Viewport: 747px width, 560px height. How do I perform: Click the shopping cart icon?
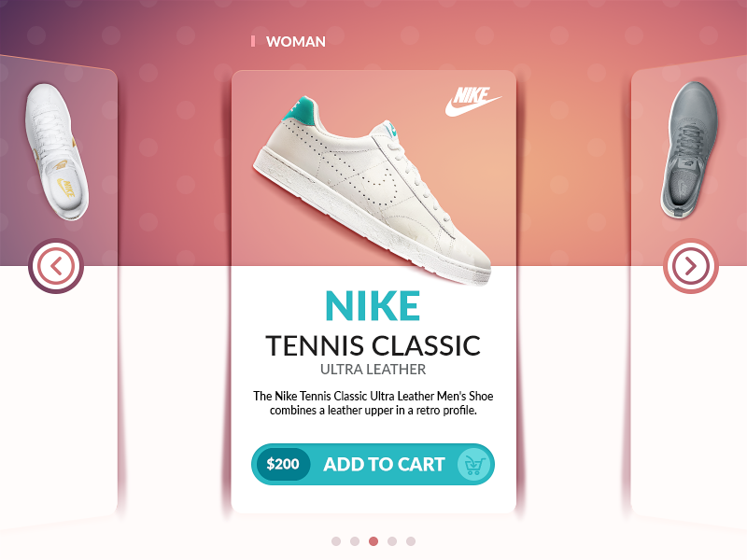tap(473, 464)
